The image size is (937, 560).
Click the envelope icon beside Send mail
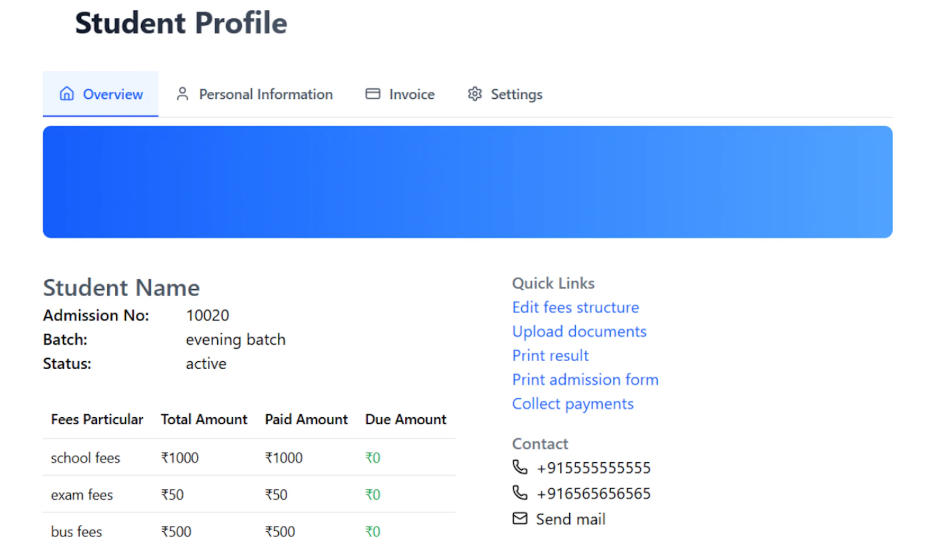pos(519,518)
